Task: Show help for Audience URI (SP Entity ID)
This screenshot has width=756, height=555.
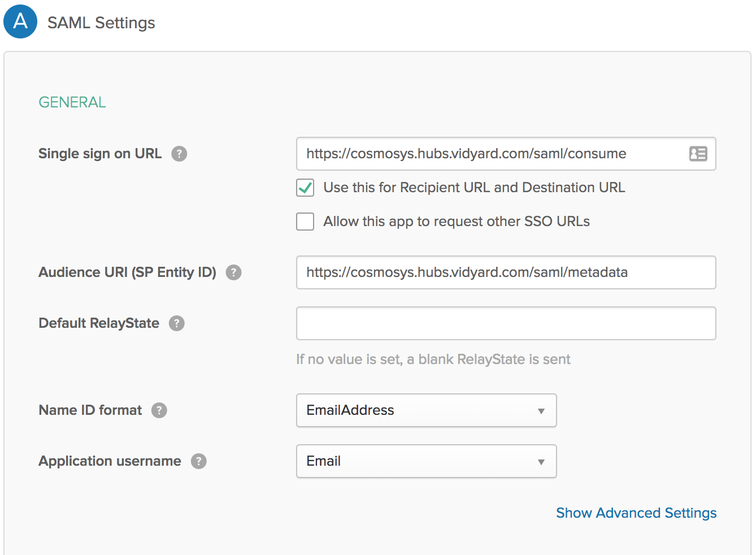Action: [233, 272]
